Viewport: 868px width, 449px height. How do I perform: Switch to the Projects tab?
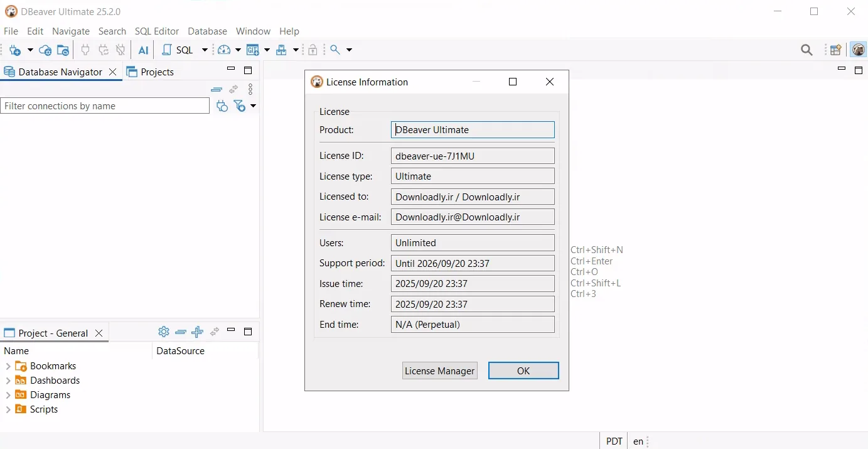click(x=150, y=72)
